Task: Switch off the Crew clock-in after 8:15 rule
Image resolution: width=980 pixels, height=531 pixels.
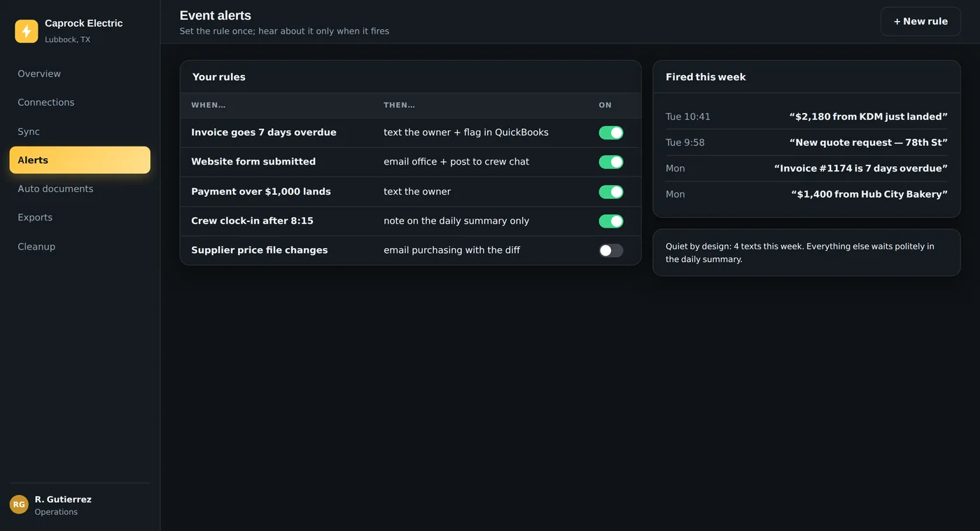Action: [611, 221]
